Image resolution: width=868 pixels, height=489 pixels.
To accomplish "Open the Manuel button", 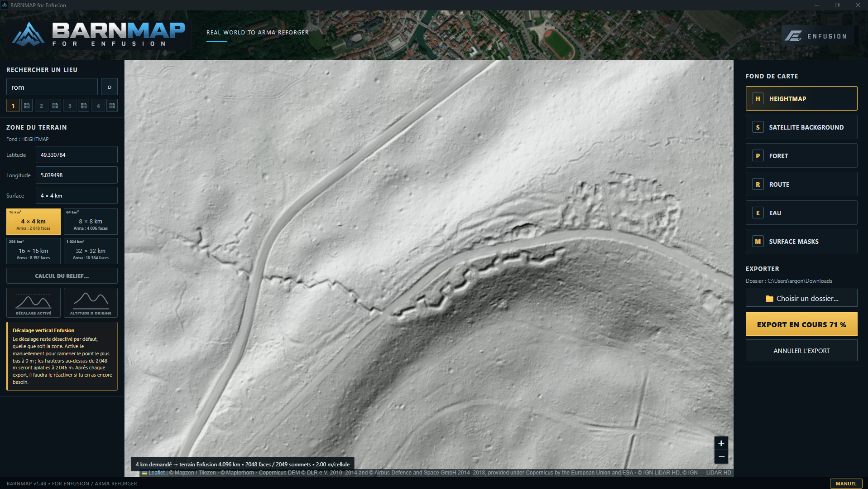I will coord(846,484).
